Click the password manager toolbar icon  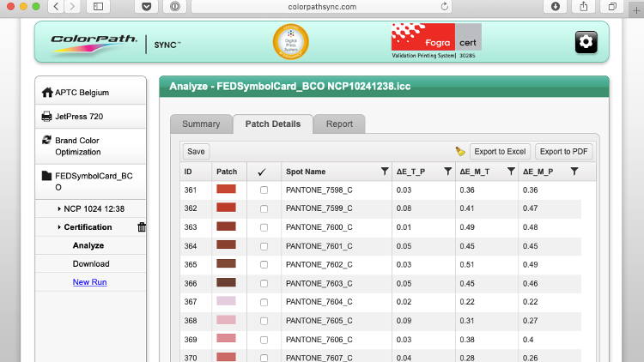point(175,6)
